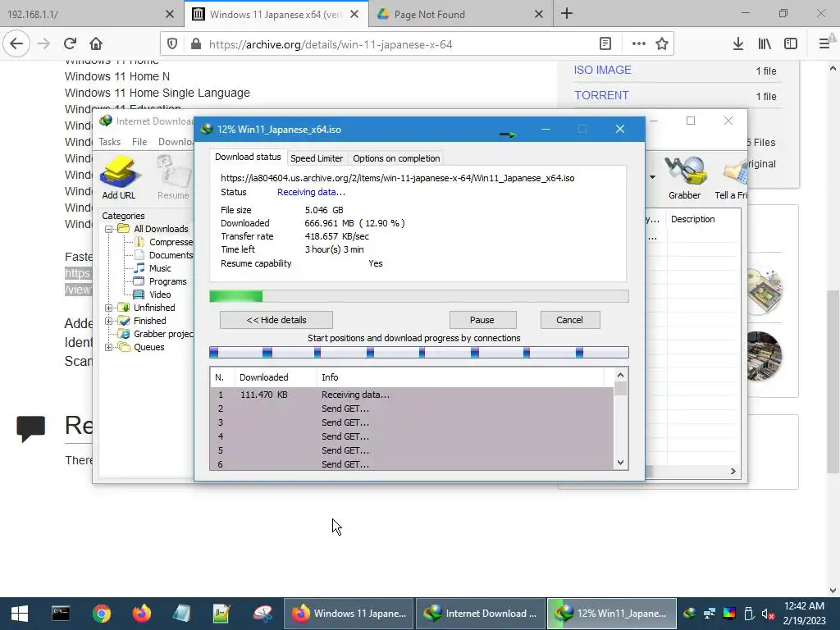Viewport: 840px width, 630px height.
Task: Open Internet Download Manager taskbar button
Action: [x=481, y=614]
